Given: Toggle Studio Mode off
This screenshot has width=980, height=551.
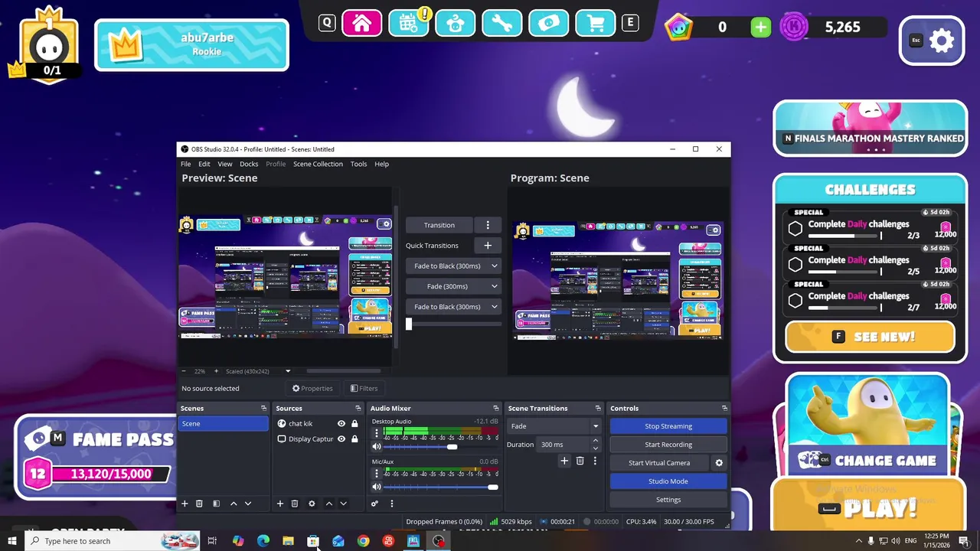Looking at the screenshot, I should (x=668, y=481).
